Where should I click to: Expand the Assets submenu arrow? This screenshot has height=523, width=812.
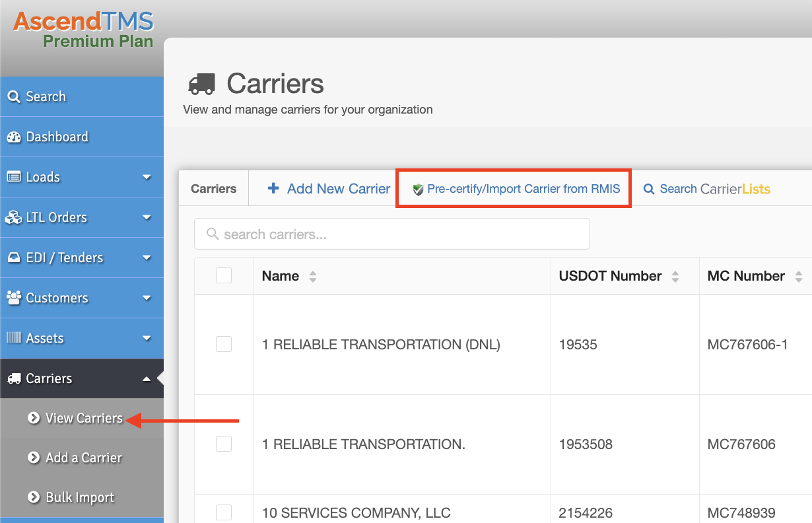[147, 339]
